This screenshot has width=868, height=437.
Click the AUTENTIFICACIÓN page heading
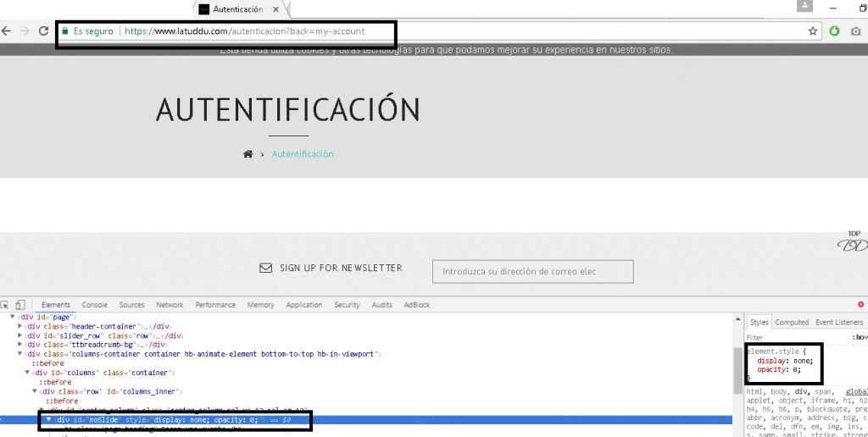click(x=288, y=109)
